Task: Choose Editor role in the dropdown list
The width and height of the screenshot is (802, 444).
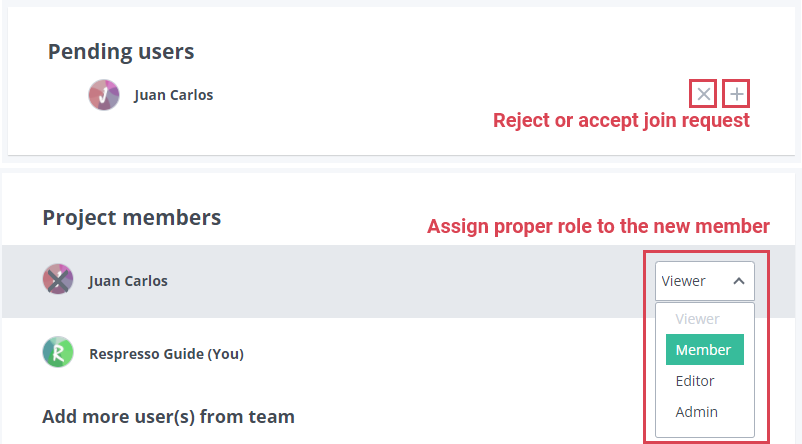Action: tap(695, 381)
